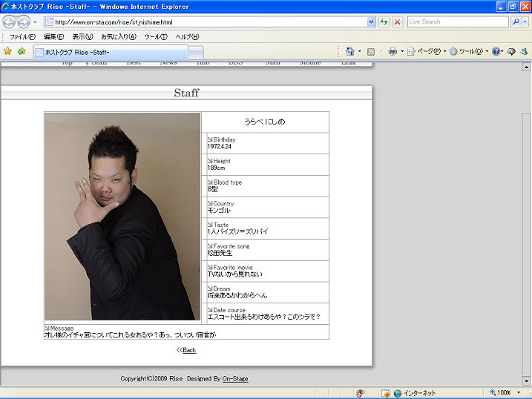Open the 編集(E) menu
This screenshot has width=532, height=399.
53,36
